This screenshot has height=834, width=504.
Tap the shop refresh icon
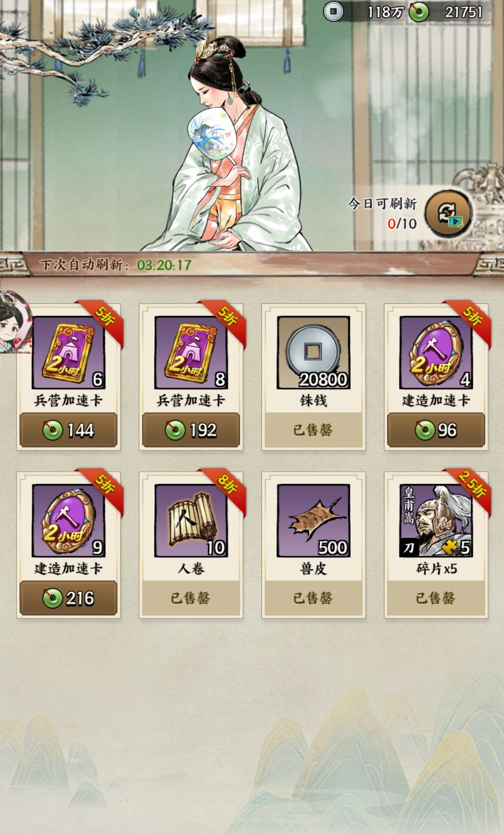pyautogui.click(x=448, y=214)
